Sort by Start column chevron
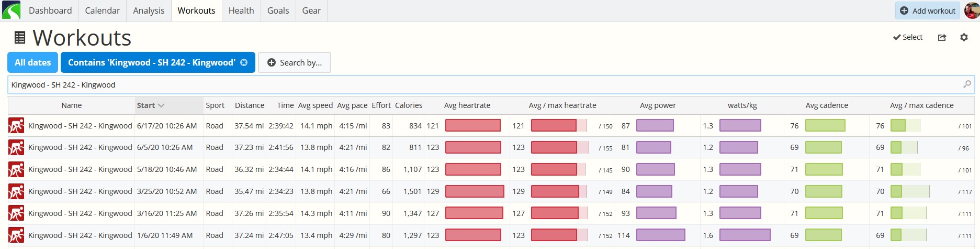Image resolution: width=980 pixels, height=249 pixels. click(161, 105)
